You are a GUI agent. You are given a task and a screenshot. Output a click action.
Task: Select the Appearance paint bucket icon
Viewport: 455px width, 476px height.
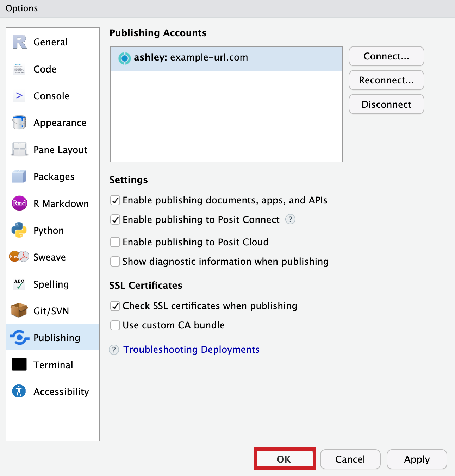(19, 123)
